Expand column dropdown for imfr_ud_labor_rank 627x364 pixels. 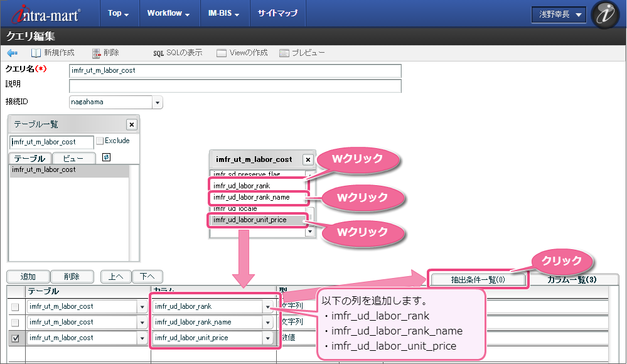pos(268,307)
